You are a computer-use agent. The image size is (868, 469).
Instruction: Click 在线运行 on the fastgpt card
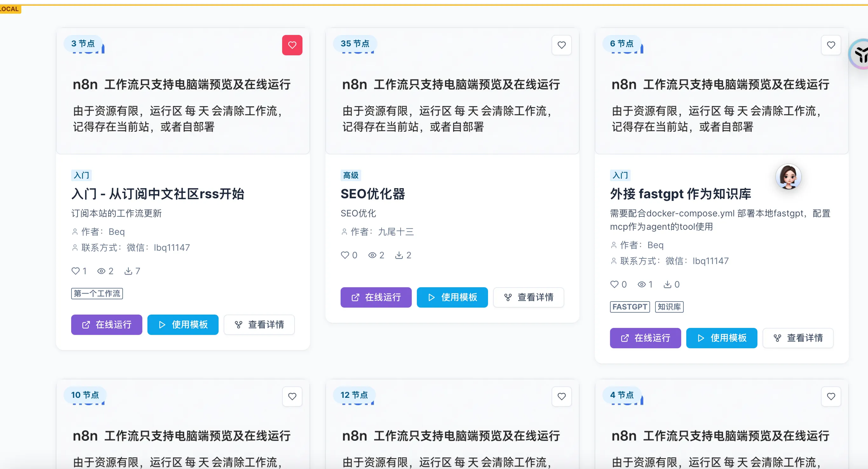coord(645,338)
